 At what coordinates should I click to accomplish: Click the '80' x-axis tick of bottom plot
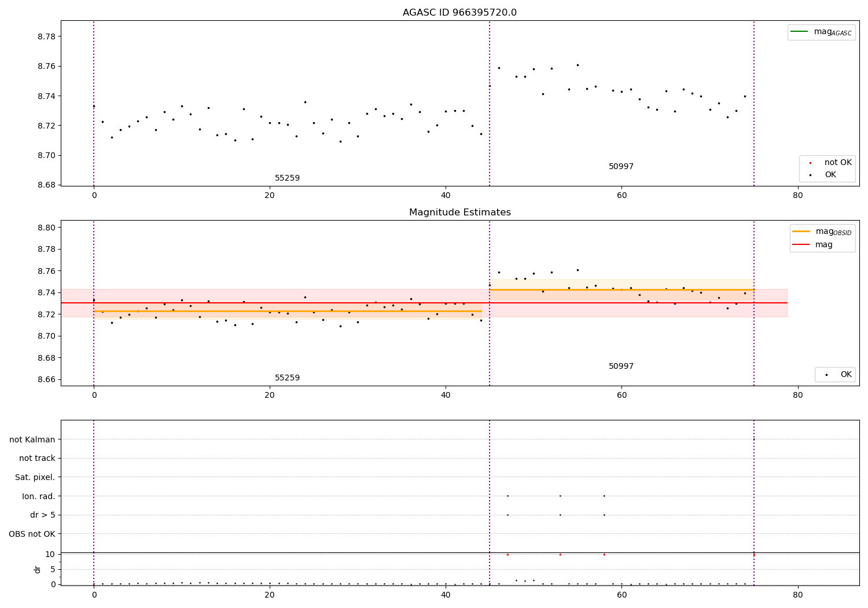(x=797, y=595)
